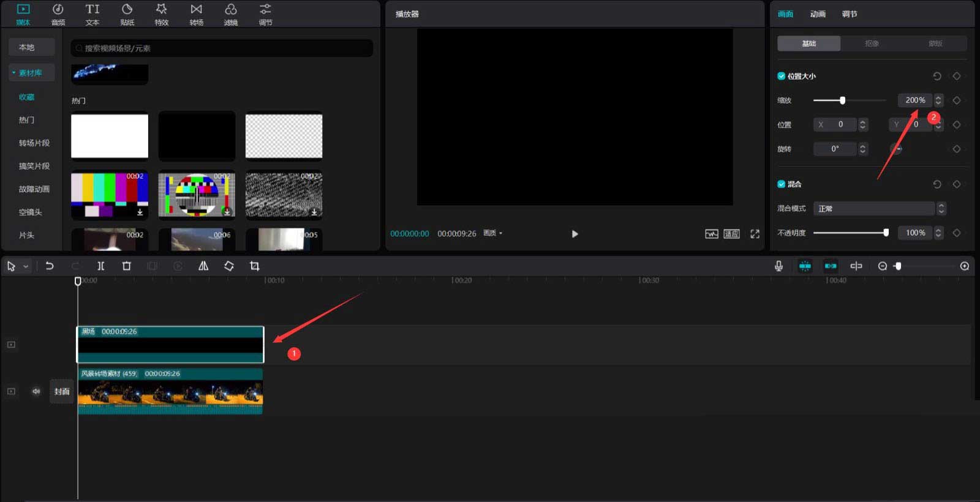Play the preview video

coord(575,234)
